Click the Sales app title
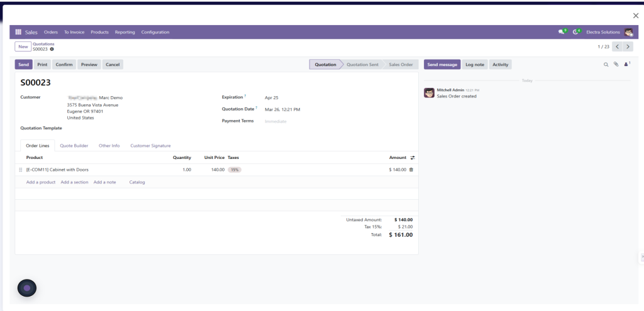The width and height of the screenshot is (644, 311). tap(31, 32)
